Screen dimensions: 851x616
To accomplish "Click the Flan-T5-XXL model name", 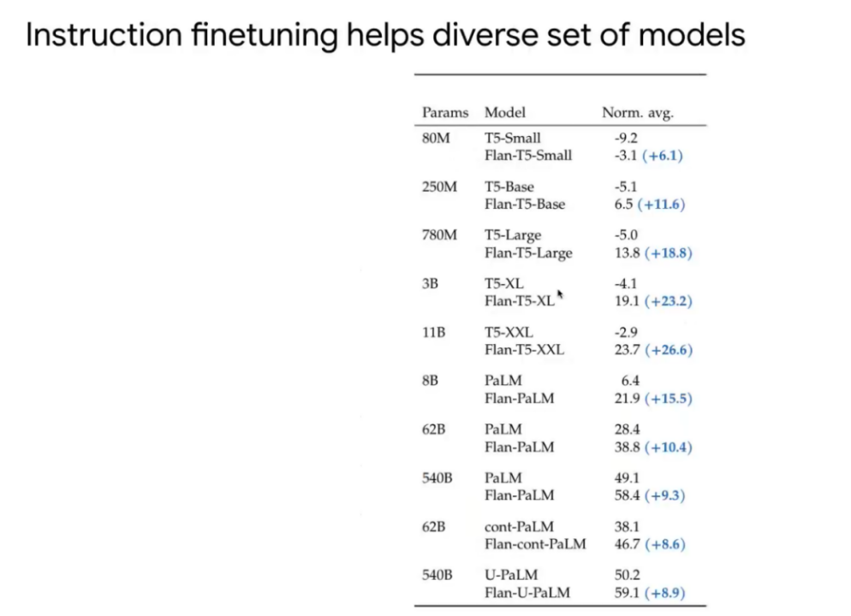I will point(524,350).
